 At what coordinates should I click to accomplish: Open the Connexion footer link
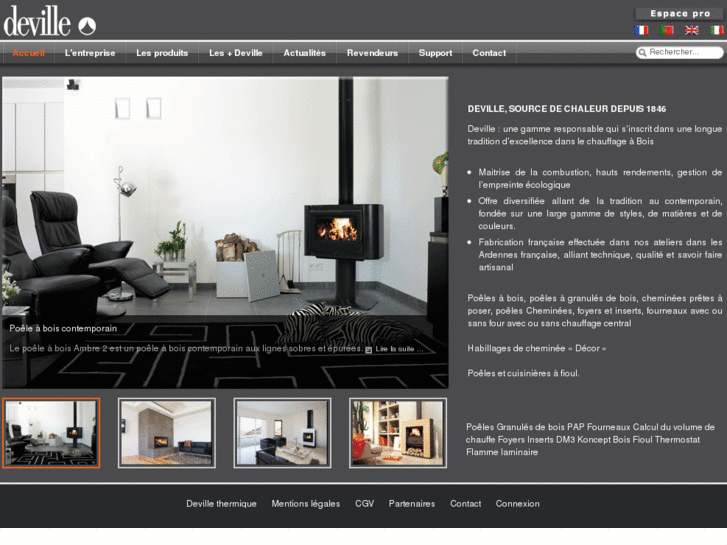(x=517, y=504)
